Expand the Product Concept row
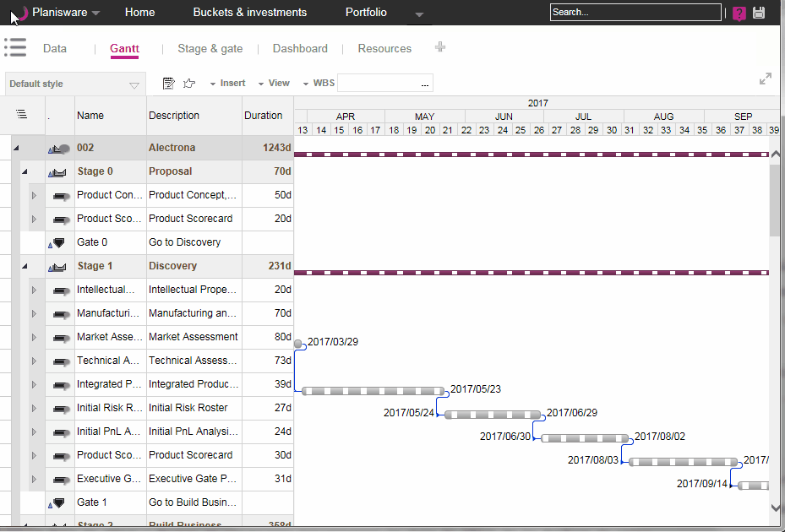The width and height of the screenshot is (785, 532). coord(34,195)
